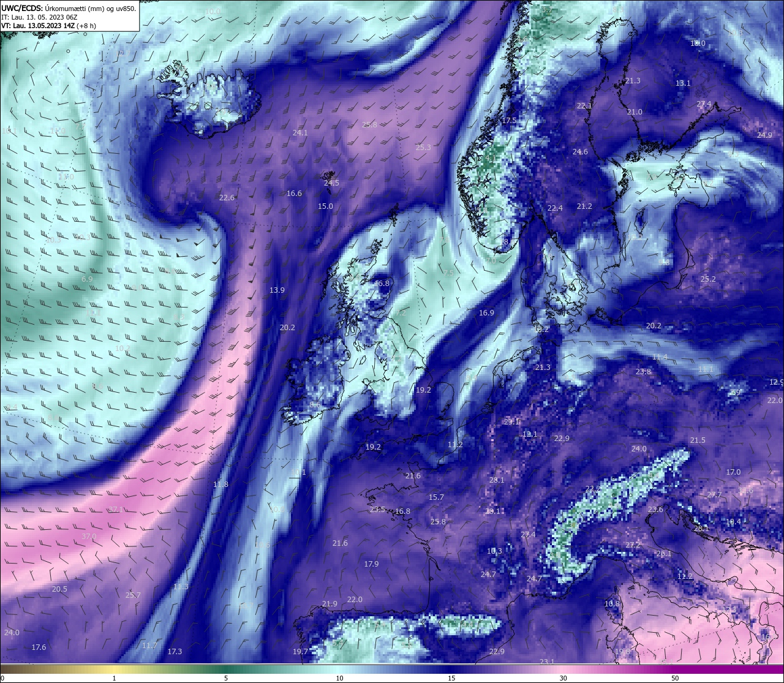Screen dimensions: 784x683
Task: Click the 37.0 value in the pink band
Action: tap(89, 537)
